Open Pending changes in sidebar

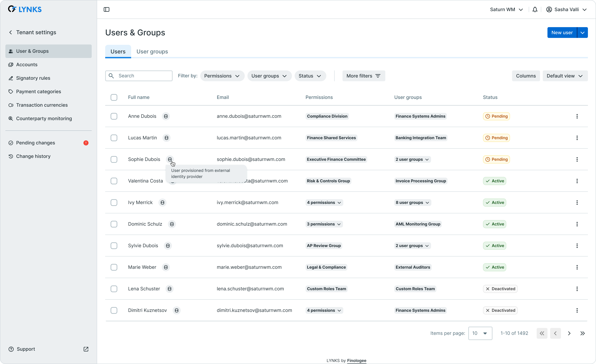(x=36, y=143)
